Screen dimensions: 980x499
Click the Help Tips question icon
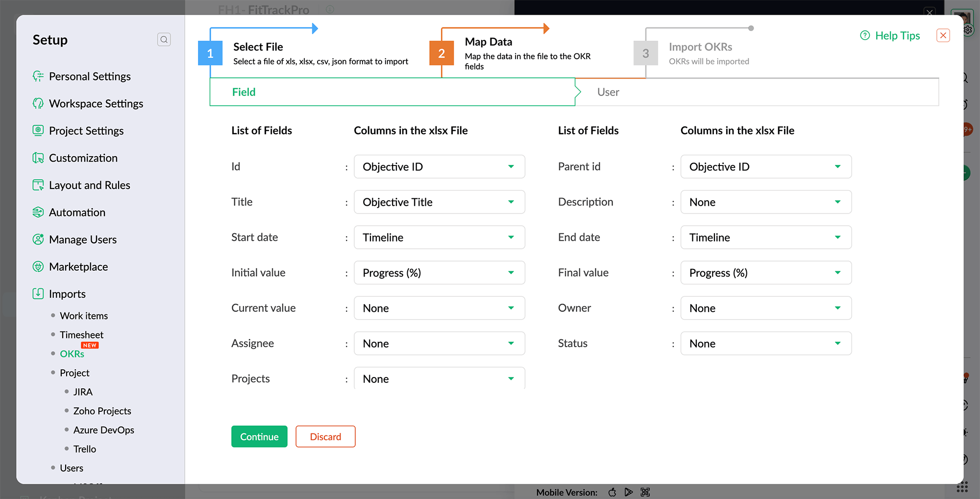click(865, 36)
